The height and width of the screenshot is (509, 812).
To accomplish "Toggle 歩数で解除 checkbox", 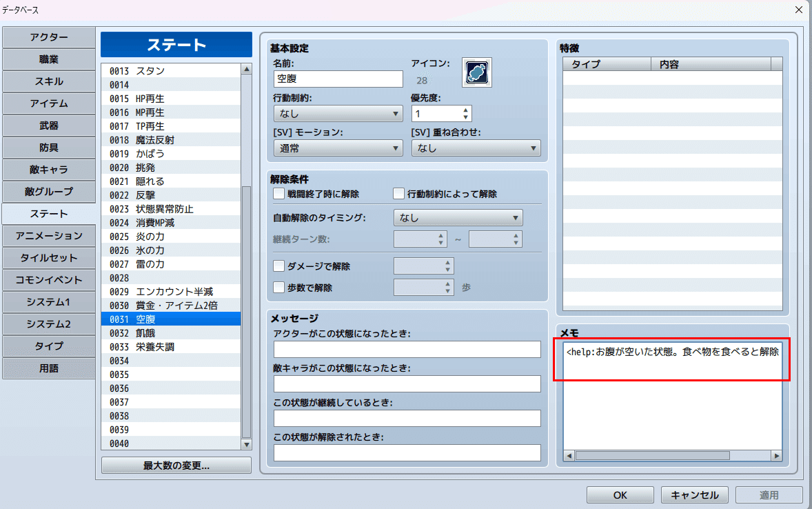I will pyautogui.click(x=278, y=287).
